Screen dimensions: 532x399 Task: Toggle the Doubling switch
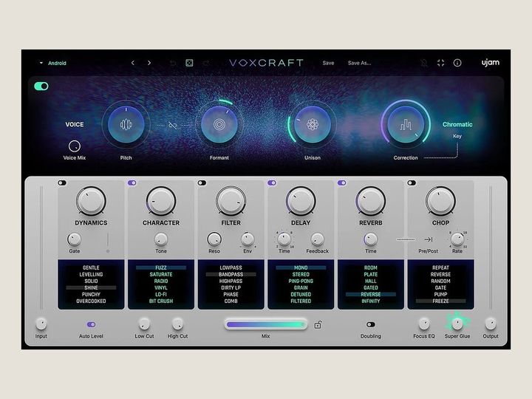[x=370, y=324]
